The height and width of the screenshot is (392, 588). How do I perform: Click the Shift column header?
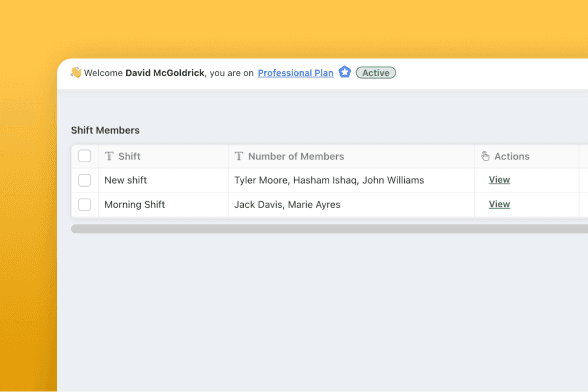click(163, 156)
